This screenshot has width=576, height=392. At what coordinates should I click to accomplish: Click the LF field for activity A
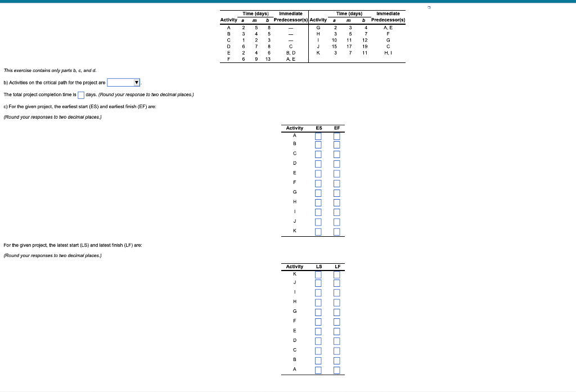coord(337,370)
